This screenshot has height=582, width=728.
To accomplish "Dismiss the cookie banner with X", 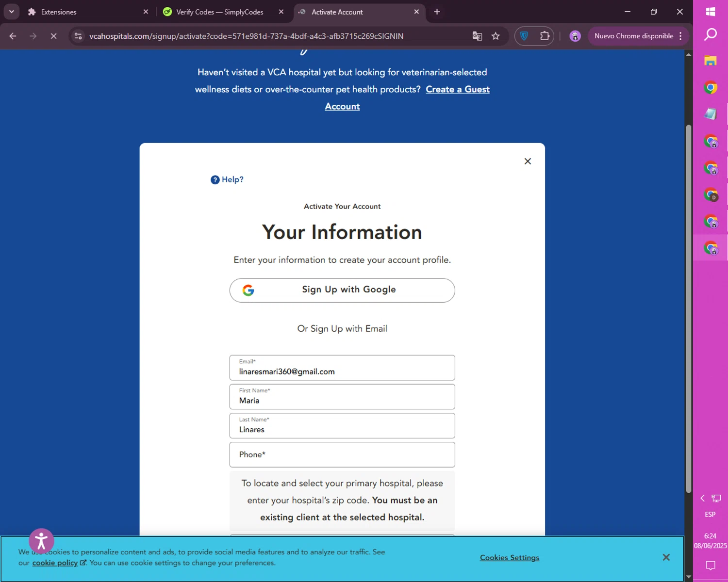I will point(666,557).
